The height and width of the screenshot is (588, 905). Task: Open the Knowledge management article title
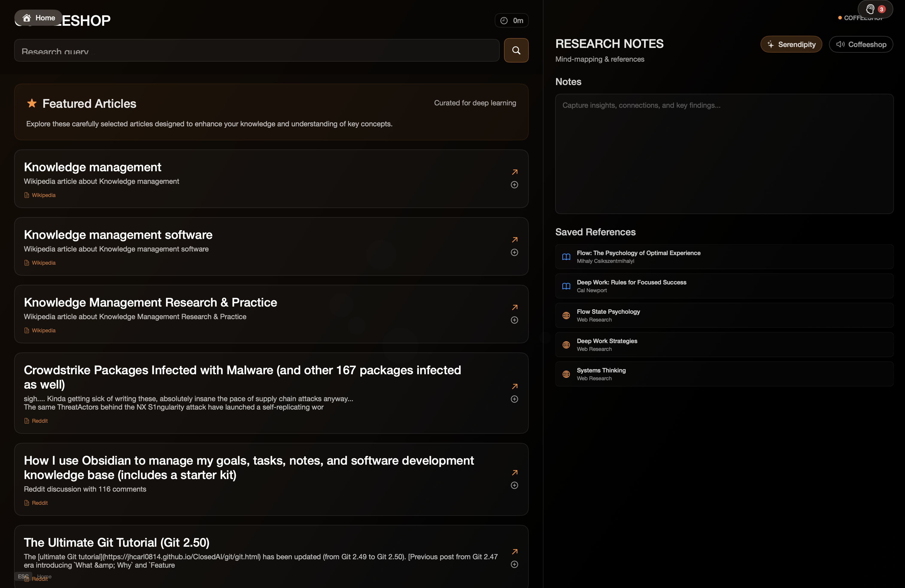[x=92, y=167]
